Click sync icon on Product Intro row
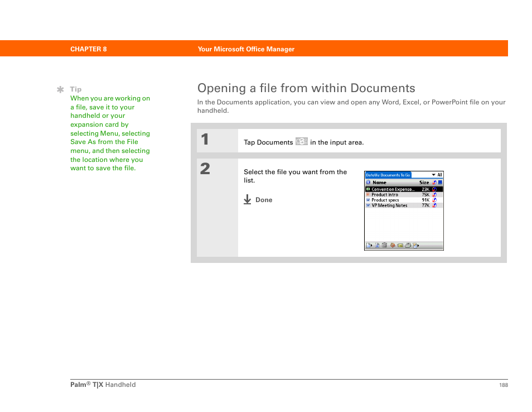 point(434,195)
